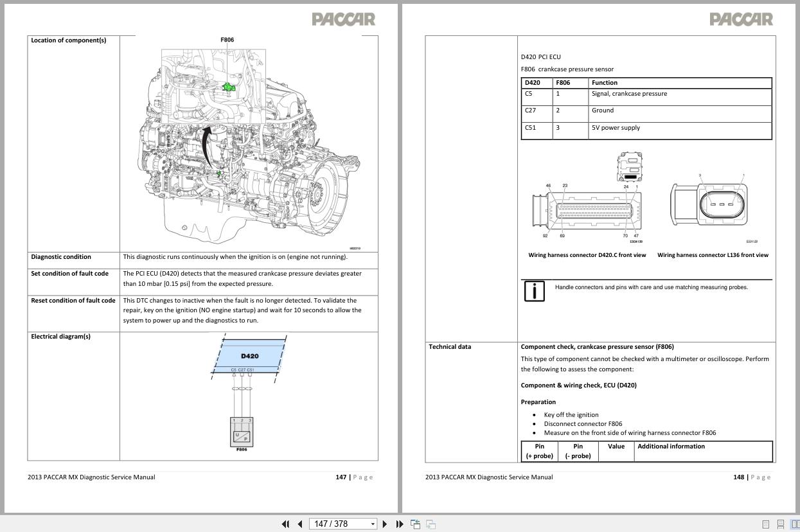Click the 'Technical data' row heading
Viewport: 800px width, 532px height.
pos(450,347)
